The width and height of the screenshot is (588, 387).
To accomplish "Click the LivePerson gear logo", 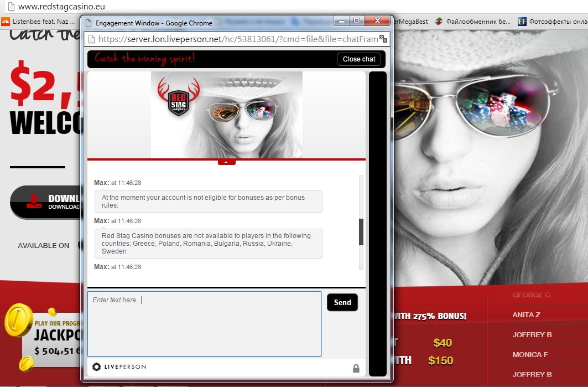I will [96, 367].
